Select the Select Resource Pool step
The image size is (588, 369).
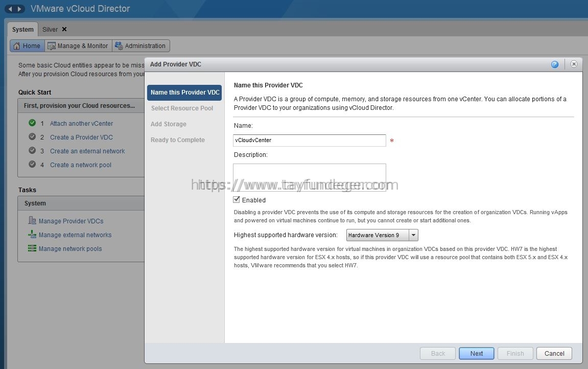pyautogui.click(x=182, y=108)
